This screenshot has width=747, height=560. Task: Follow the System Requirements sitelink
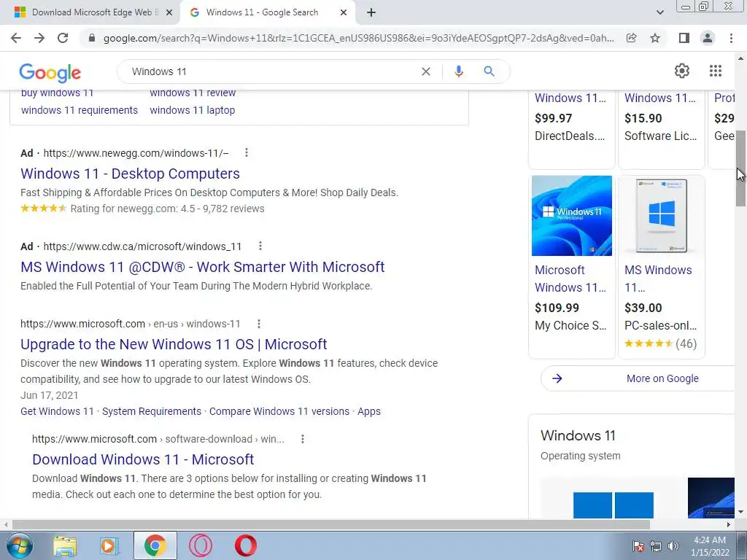pyautogui.click(x=152, y=411)
